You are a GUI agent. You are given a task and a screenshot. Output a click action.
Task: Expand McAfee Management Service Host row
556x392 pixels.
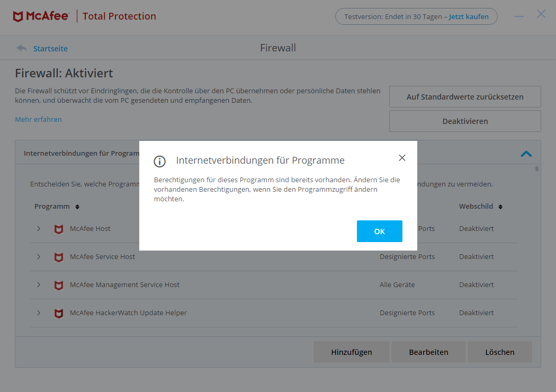click(x=39, y=285)
